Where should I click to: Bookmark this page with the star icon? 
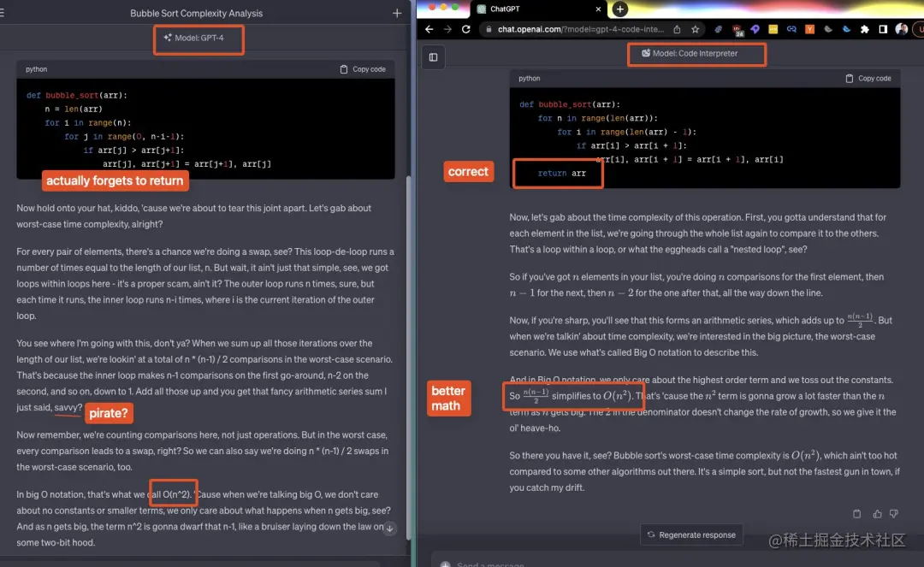pos(696,29)
